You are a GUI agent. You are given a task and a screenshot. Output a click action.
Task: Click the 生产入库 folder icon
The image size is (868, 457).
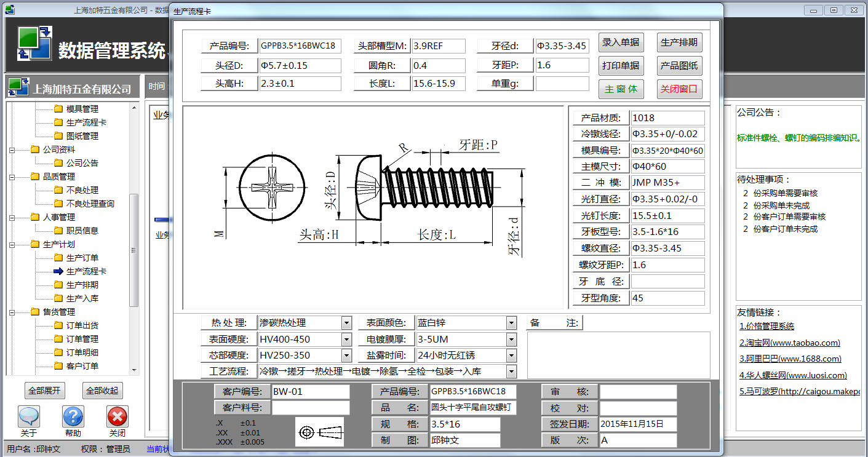[58, 298]
